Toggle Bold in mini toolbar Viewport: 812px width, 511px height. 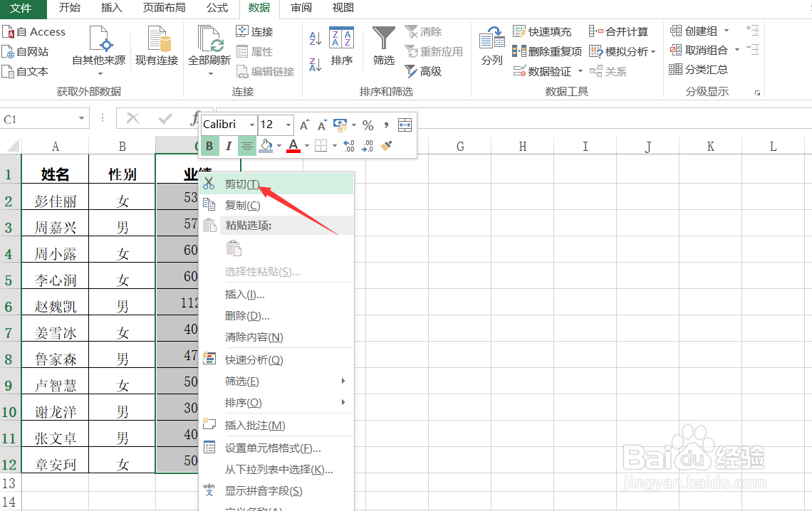pyautogui.click(x=209, y=147)
